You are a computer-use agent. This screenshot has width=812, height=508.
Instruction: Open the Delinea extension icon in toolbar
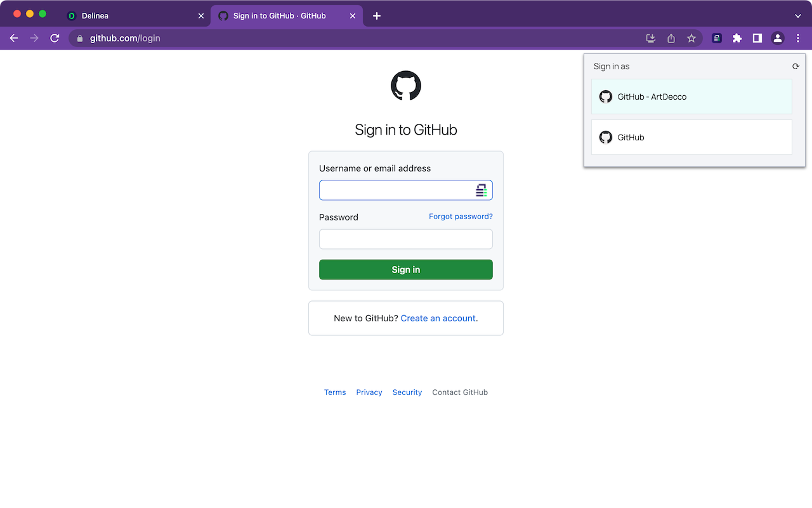(717, 38)
